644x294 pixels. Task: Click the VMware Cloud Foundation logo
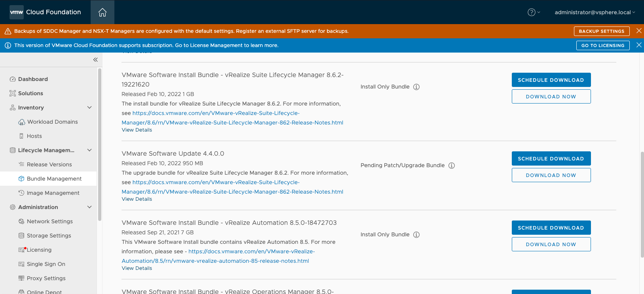pos(17,12)
